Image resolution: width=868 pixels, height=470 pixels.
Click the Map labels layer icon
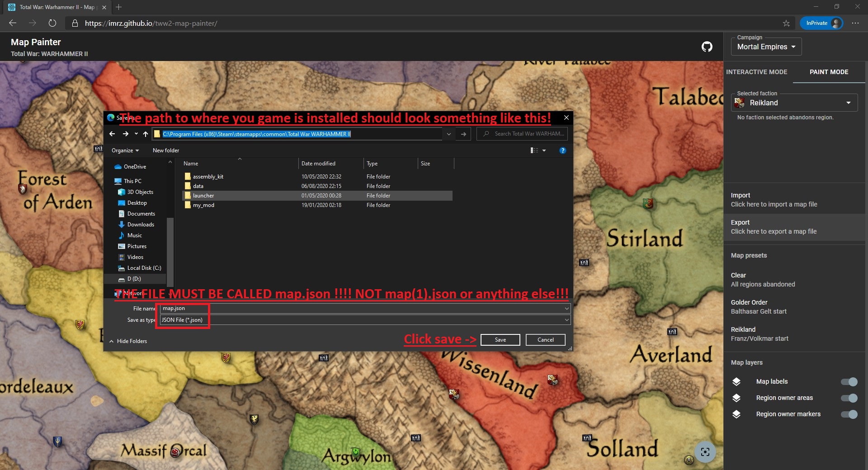point(736,381)
